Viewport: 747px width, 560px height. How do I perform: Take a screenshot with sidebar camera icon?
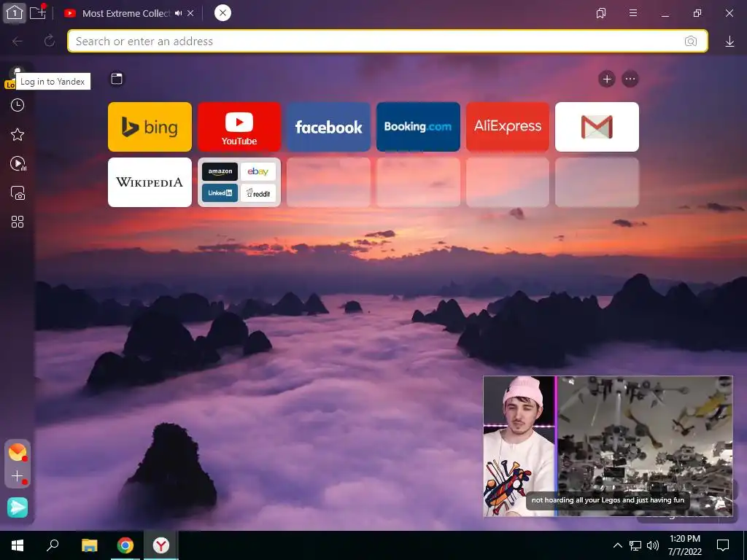coord(18,192)
